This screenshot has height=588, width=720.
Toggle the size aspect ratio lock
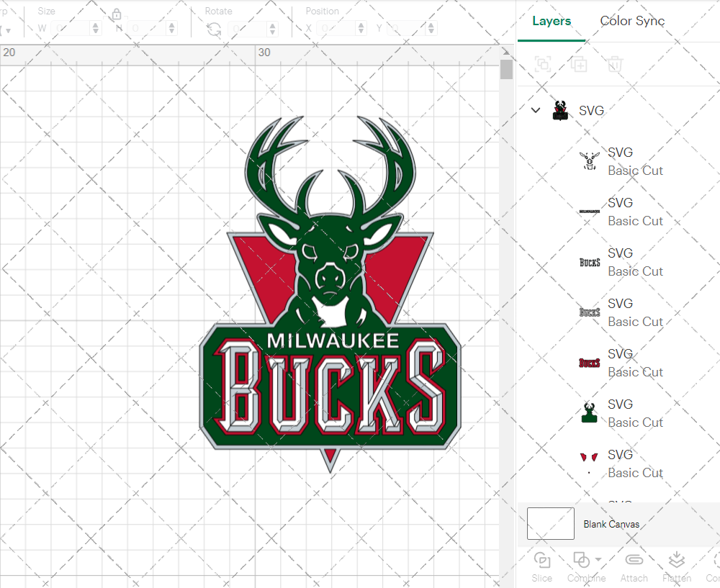[x=117, y=14]
